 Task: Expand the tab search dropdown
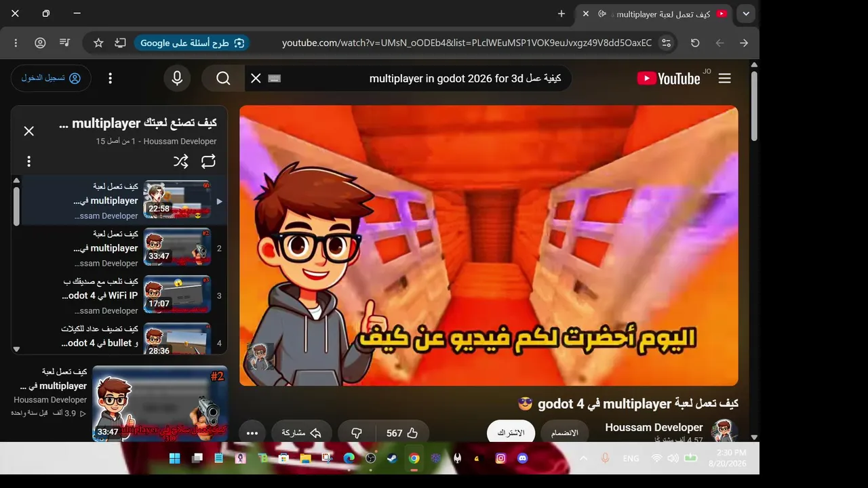tap(746, 14)
